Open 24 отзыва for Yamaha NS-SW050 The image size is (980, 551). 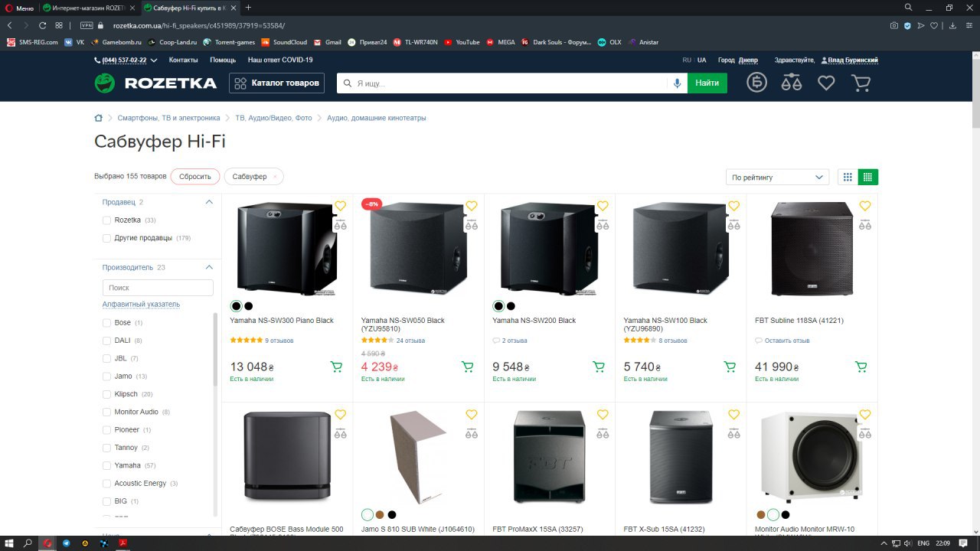coord(410,341)
